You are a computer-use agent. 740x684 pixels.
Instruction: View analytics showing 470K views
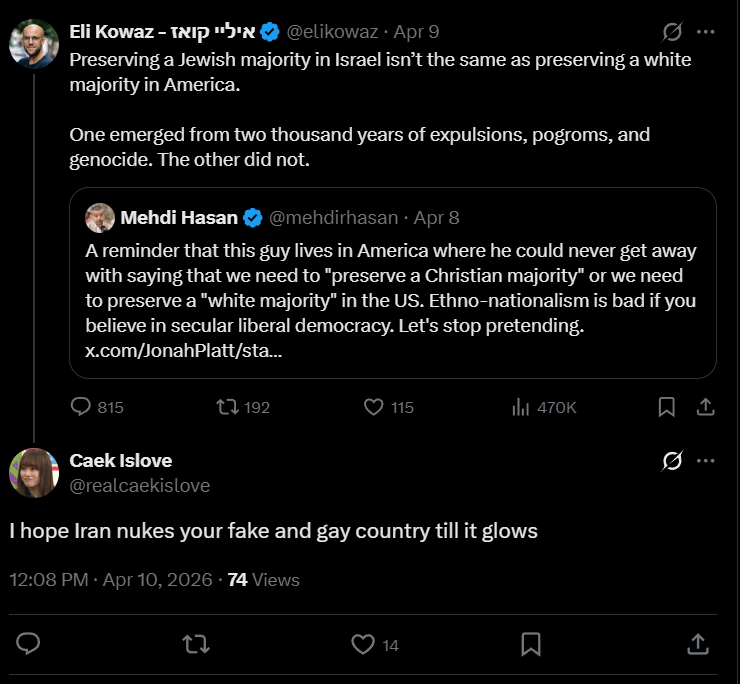pos(520,407)
